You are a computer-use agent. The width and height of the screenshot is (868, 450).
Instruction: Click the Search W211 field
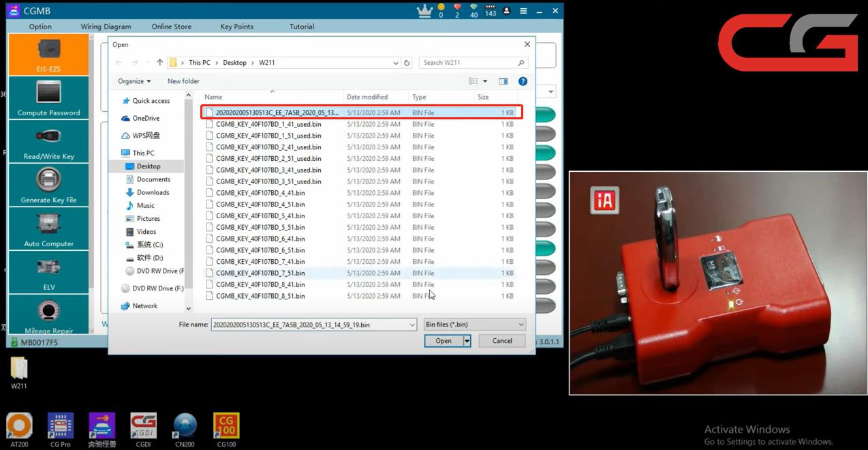[469, 63]
